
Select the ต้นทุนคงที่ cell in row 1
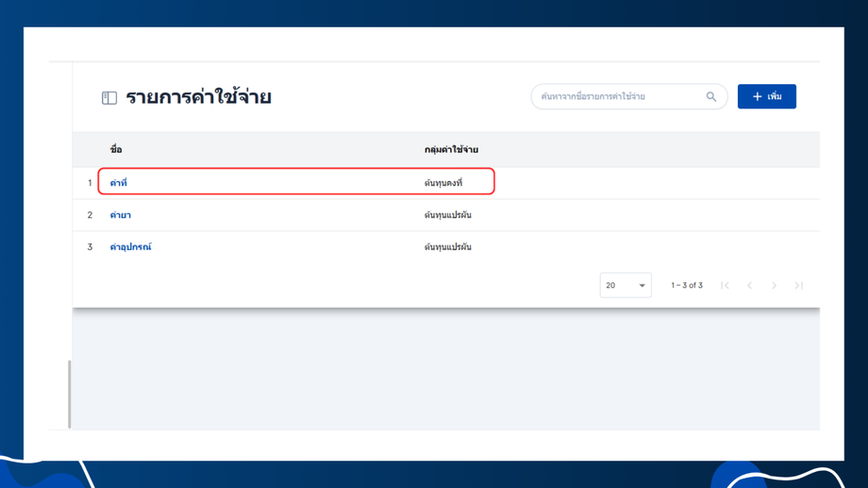(442, 183)
